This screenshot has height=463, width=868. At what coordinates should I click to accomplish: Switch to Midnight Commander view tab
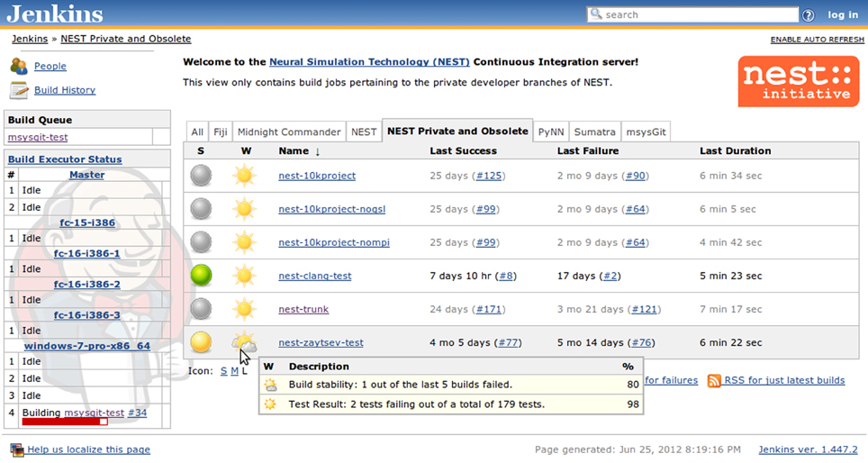[289, 132]
